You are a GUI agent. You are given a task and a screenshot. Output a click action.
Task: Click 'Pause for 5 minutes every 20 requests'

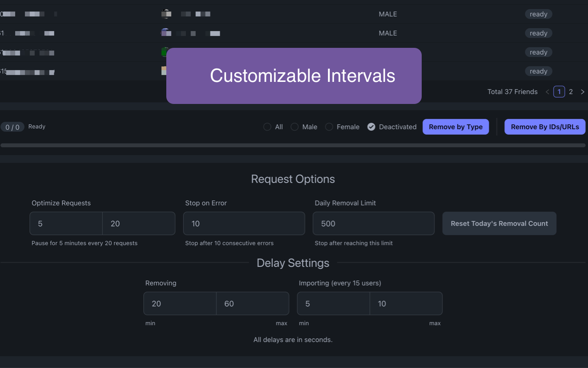[85, 243]
